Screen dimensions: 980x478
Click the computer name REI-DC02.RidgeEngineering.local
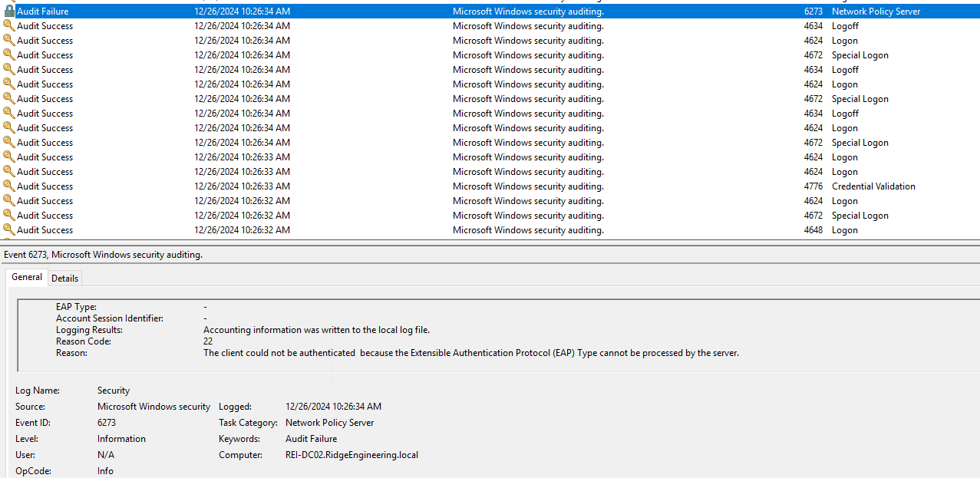pos(351,455)
